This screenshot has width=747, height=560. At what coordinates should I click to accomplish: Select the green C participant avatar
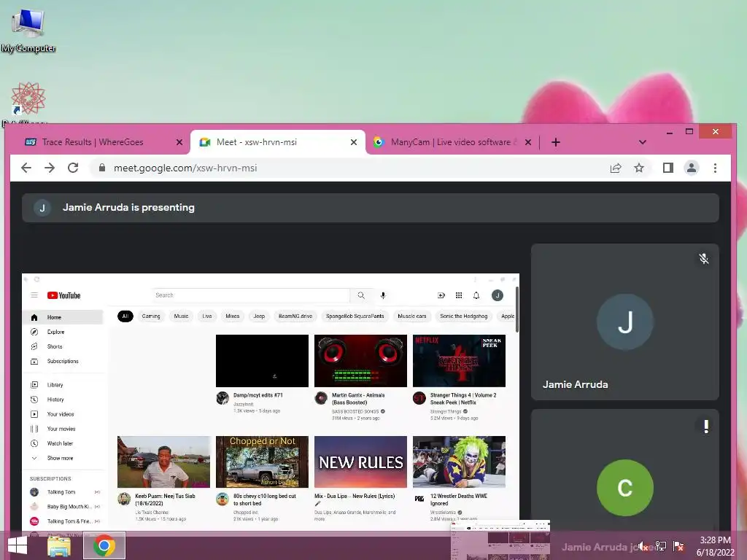click(625, 488)
